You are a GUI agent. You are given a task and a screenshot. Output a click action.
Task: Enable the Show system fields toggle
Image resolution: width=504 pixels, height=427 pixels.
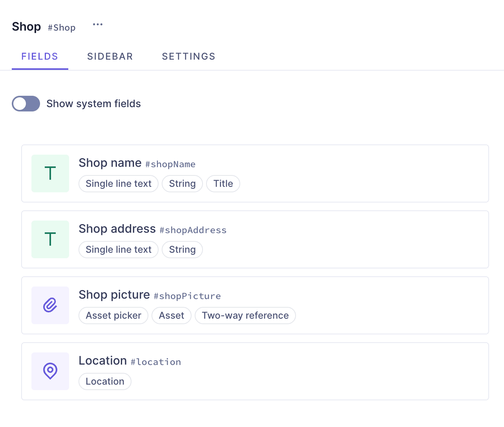26,104
